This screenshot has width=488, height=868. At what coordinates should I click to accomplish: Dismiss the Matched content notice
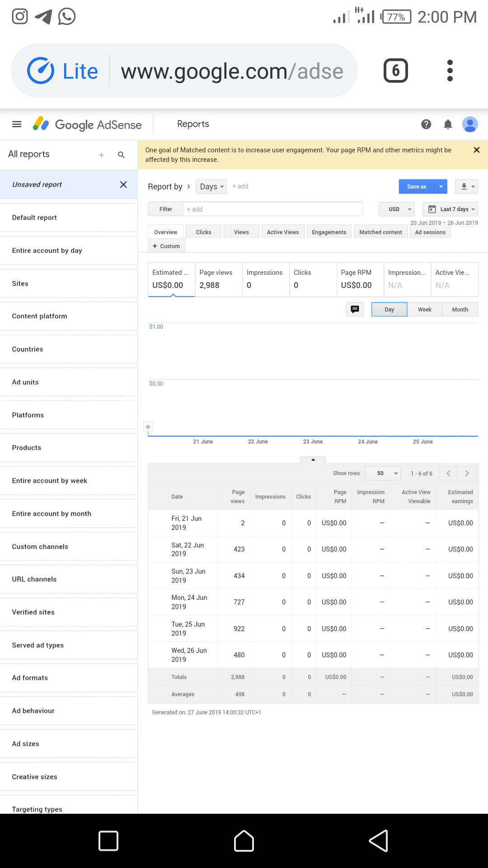pos(476,150)
